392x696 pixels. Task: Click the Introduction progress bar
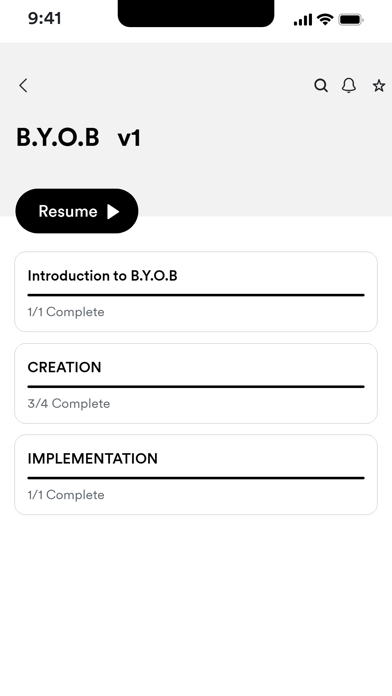[196, 295]
